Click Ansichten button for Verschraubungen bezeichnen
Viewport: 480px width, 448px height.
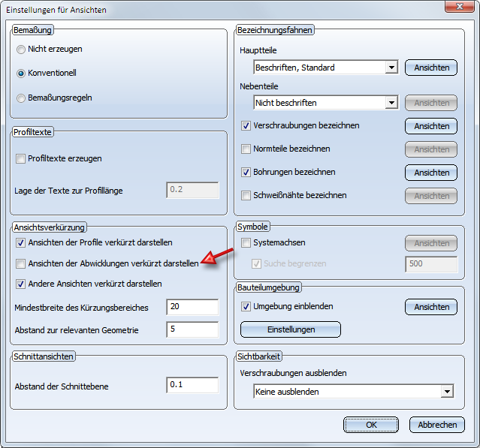(431, 126)
